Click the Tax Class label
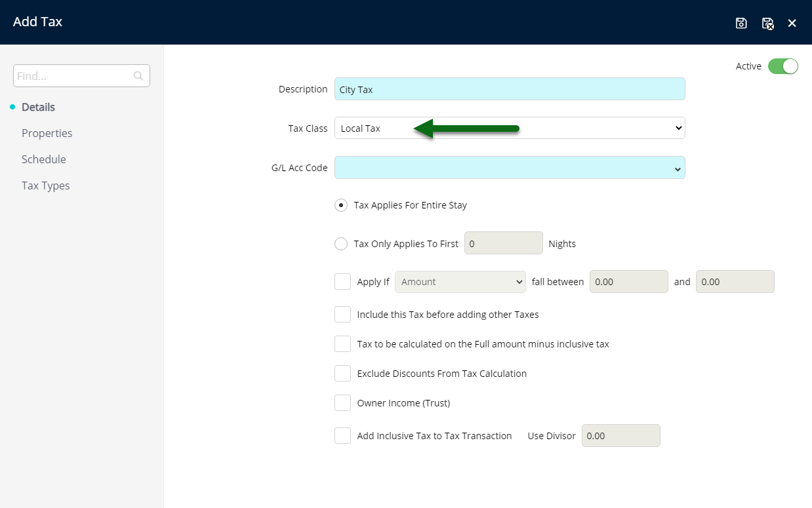 coord(308,128)
